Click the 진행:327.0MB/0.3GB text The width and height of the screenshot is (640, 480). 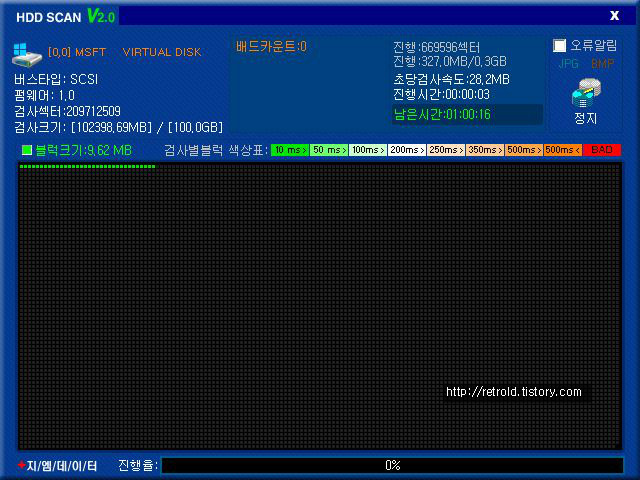449,62
